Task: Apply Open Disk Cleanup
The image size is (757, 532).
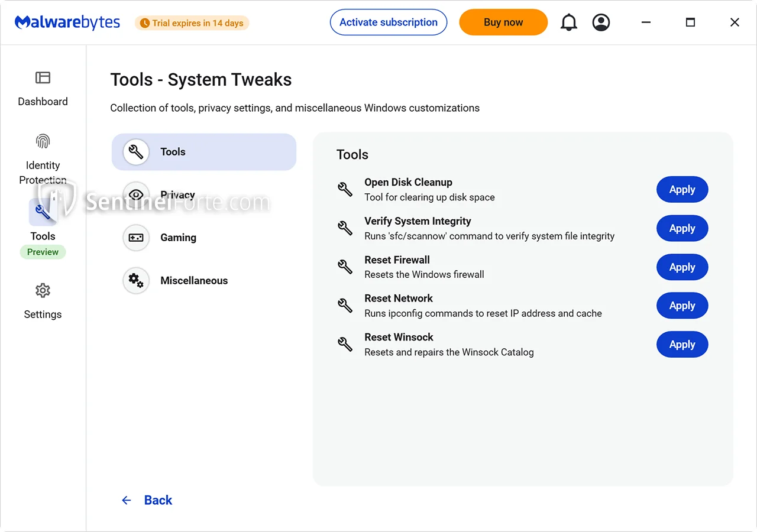Action: (682, 190)
